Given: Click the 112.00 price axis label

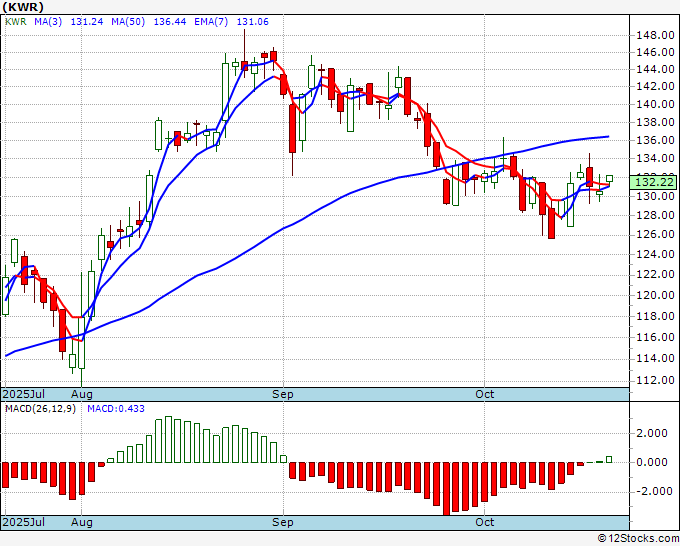Looking at the screenshot, I should pyautogui.click(x=655, y=380).
